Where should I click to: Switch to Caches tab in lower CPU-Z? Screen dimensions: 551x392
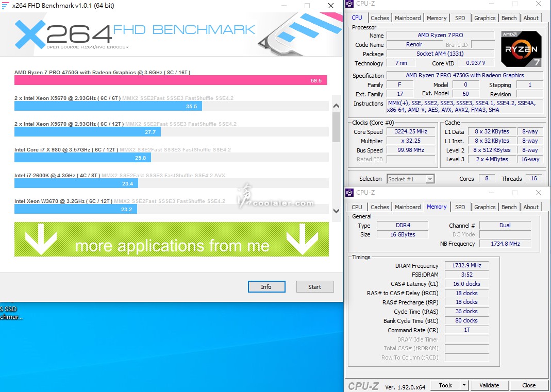pos(379,207)
